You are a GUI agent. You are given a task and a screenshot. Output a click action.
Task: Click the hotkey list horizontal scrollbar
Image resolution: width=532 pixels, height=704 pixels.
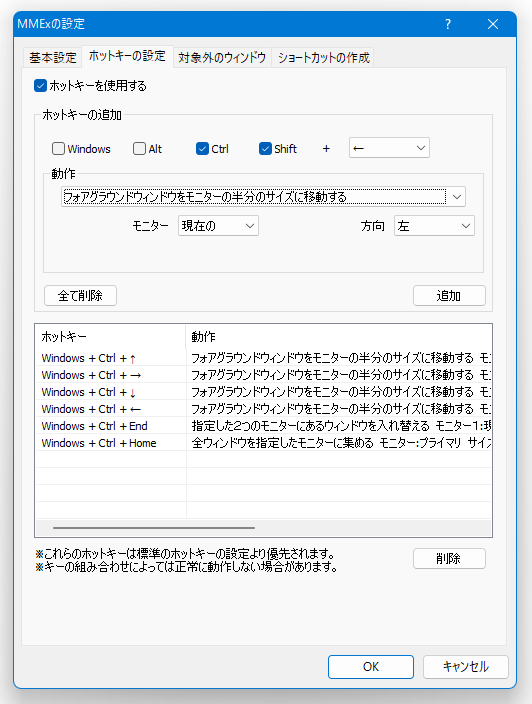coord(154,528)
